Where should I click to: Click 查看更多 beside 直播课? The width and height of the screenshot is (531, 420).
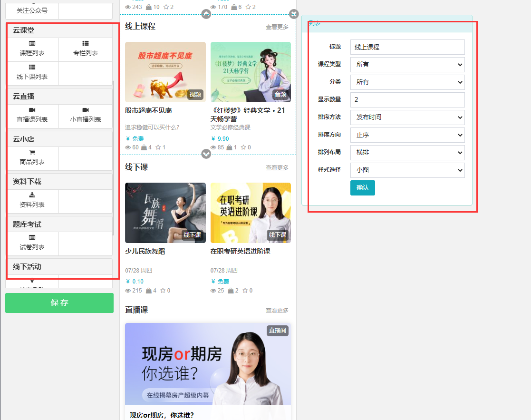click(x=277, y=310)
